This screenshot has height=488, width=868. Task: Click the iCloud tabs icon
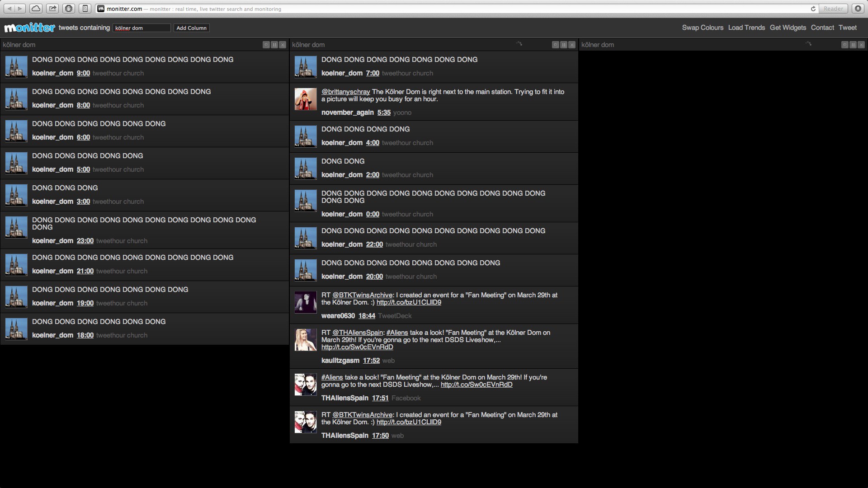[36, 9]
